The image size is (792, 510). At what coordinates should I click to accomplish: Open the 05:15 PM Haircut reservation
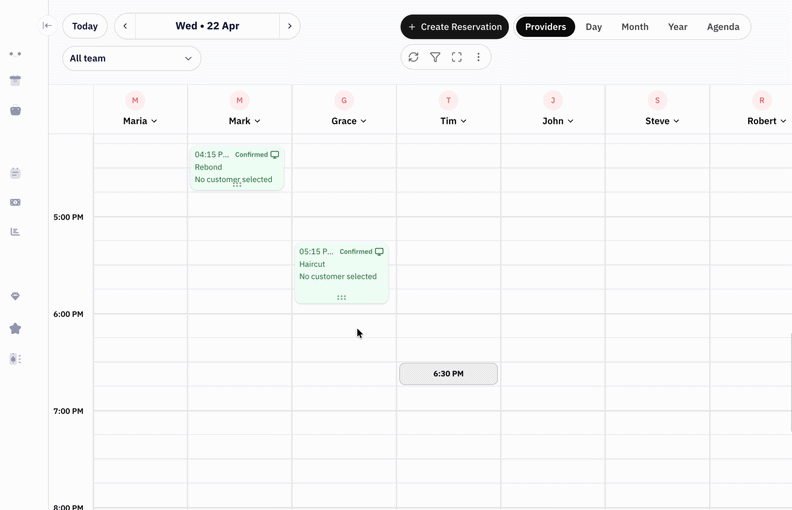click(x=341, y=273)
